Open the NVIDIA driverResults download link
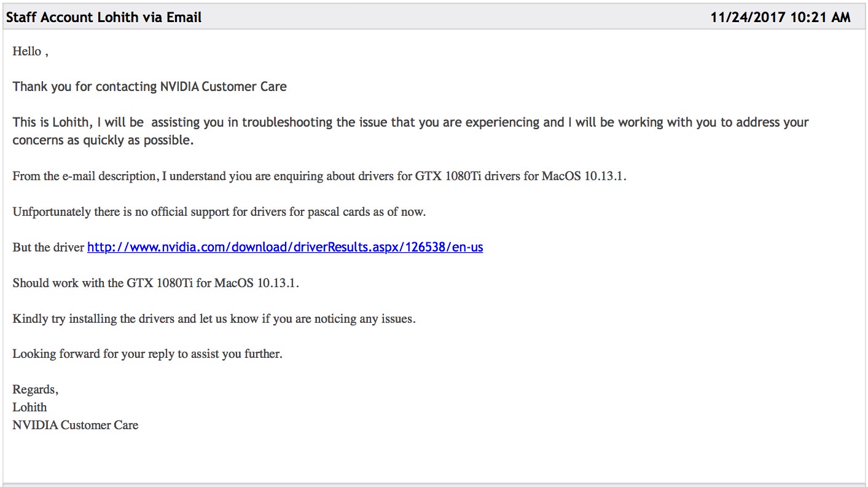Screen dimensions: 868x487 tap(285, 247)
